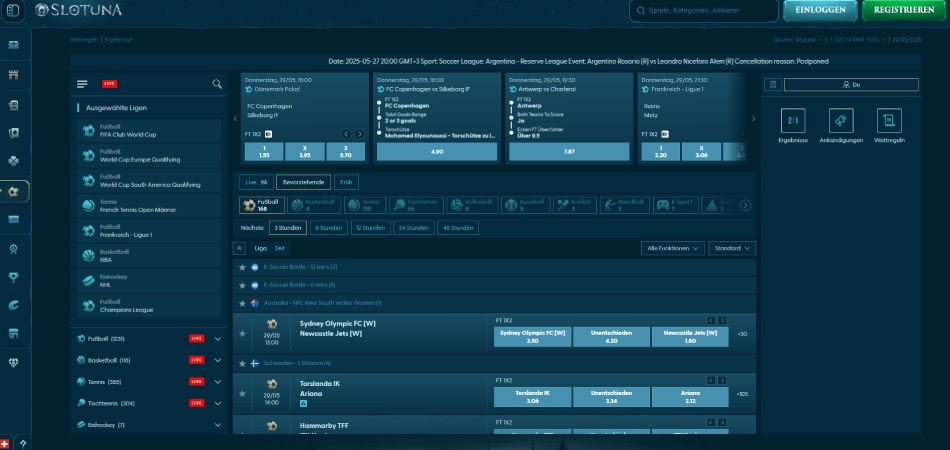Select the Tennis sport filter

(x=364, y=205)
